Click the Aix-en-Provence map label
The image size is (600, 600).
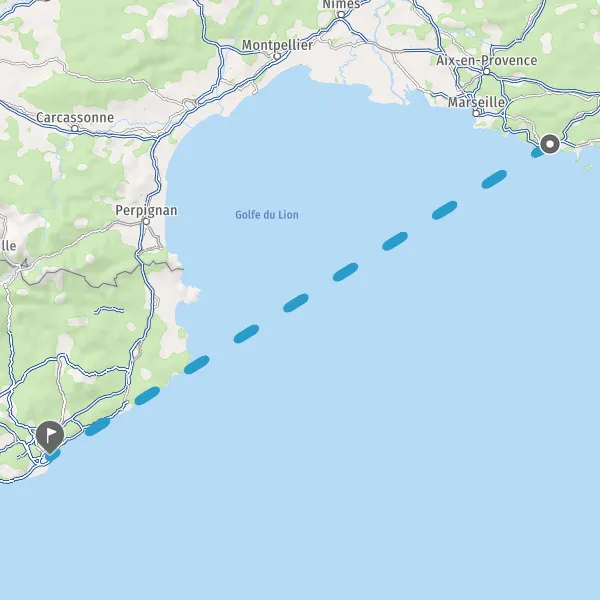click(x=487, y=60)
